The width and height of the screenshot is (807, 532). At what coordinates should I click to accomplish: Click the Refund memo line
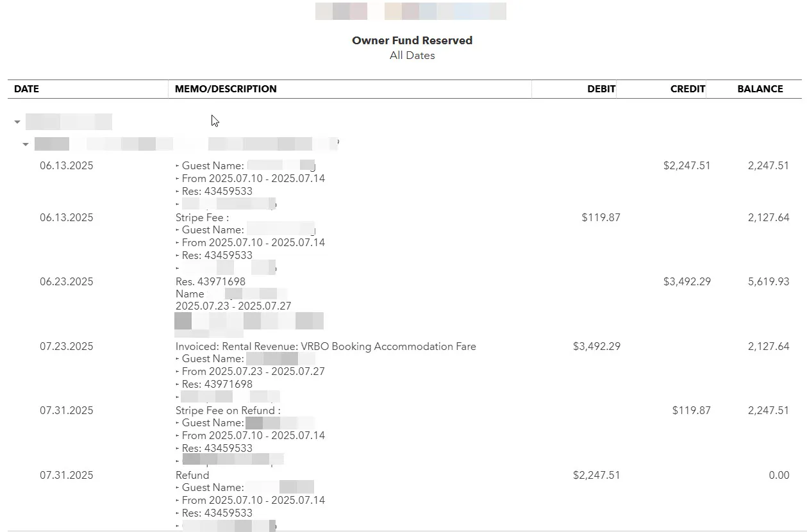pos(192,475)
